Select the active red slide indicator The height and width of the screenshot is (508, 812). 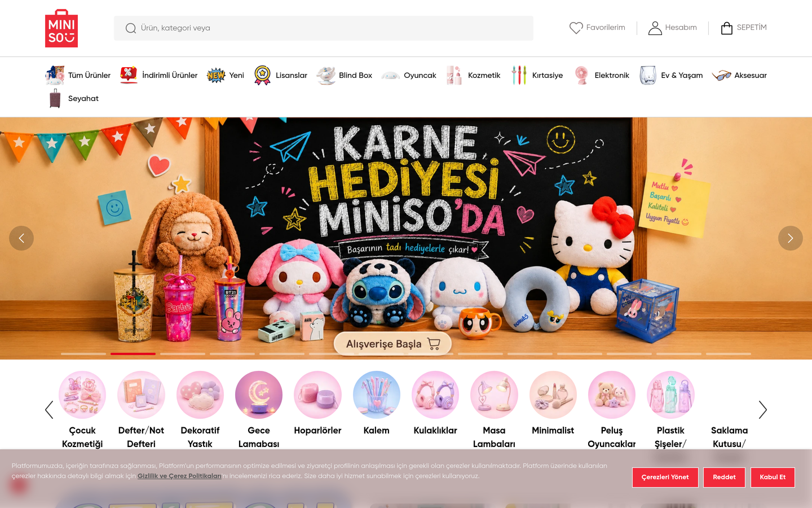pos(133,354)
